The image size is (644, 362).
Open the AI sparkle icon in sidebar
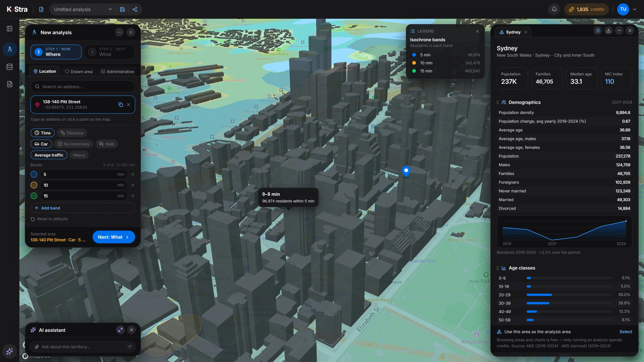10,351
